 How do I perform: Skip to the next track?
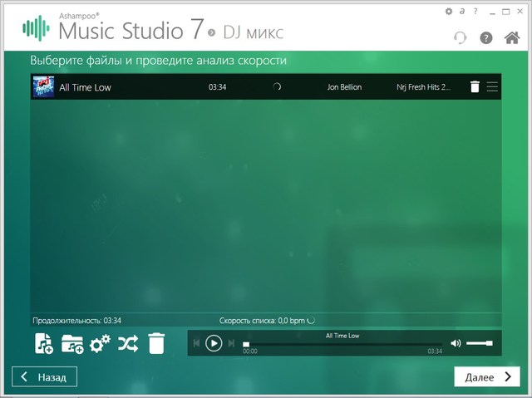231,343
